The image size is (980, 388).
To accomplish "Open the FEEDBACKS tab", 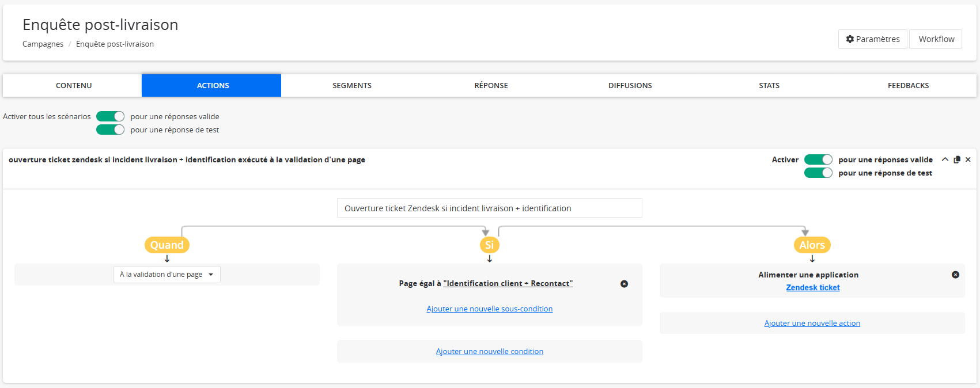I will coord(908,85).
